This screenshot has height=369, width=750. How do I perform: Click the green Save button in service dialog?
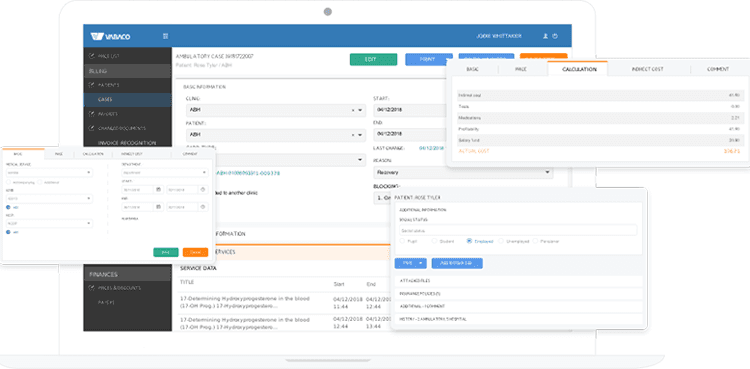coord(165,252)
